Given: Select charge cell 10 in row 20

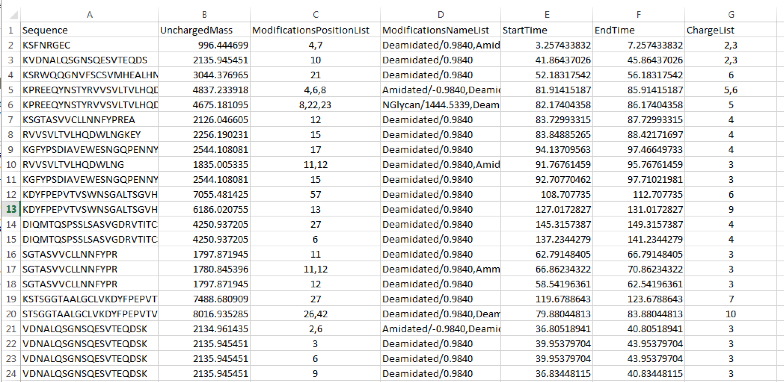Looking at the screenshot, I should click(x=730, y=314).
